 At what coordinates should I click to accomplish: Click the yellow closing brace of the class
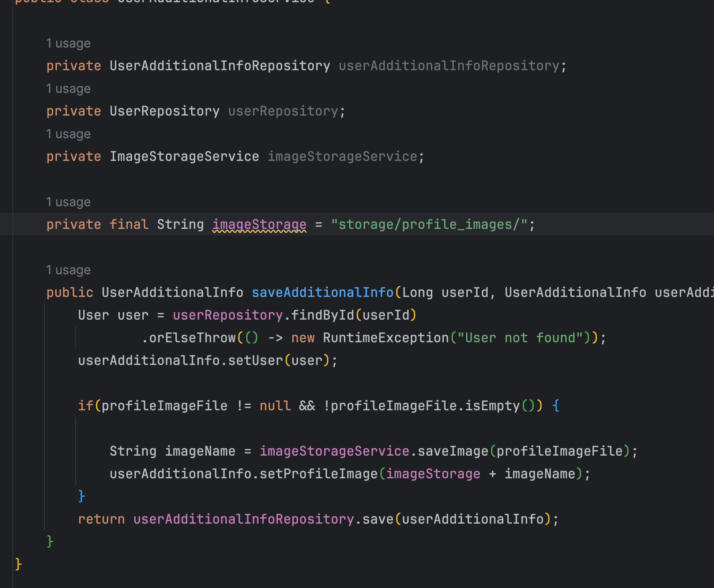[x=19, y=565]
